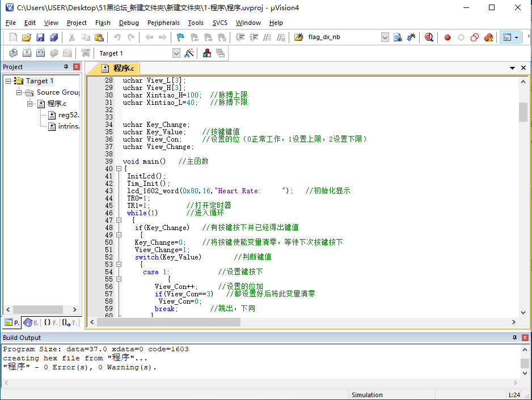Open the Project menu
This screenshot has height=400, width=532.
click(77, 23)
